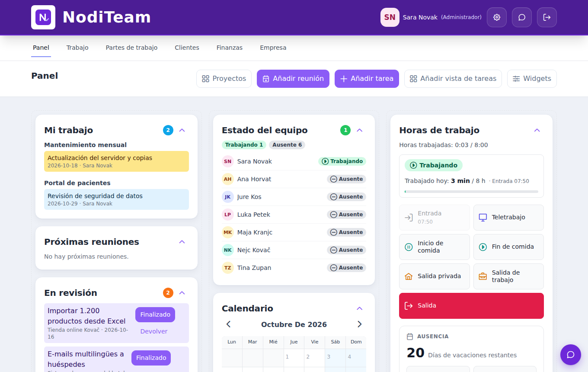Filter team by Trabajando 1
Viewport: 588px width, 372px height.
click(x=244, y=145)
